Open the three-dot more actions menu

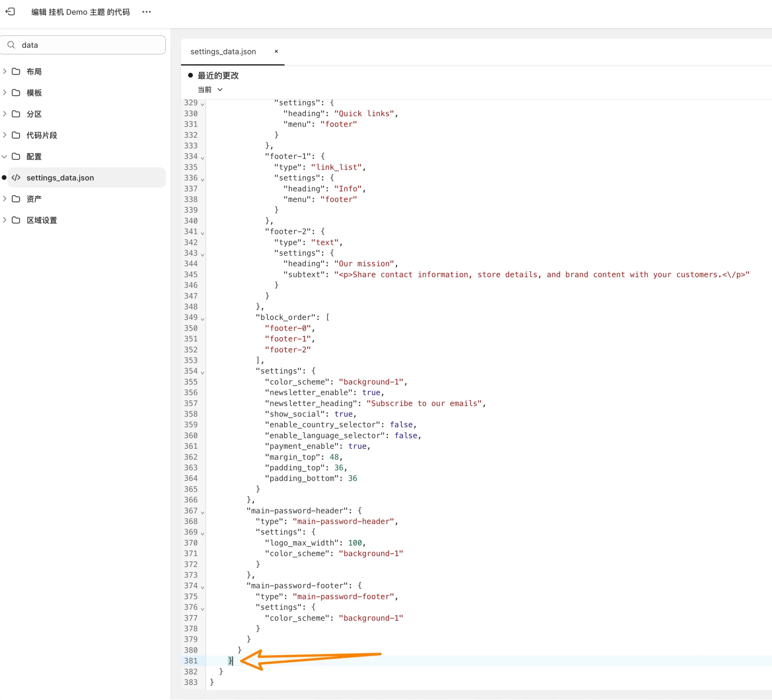(x=146, y=12)
